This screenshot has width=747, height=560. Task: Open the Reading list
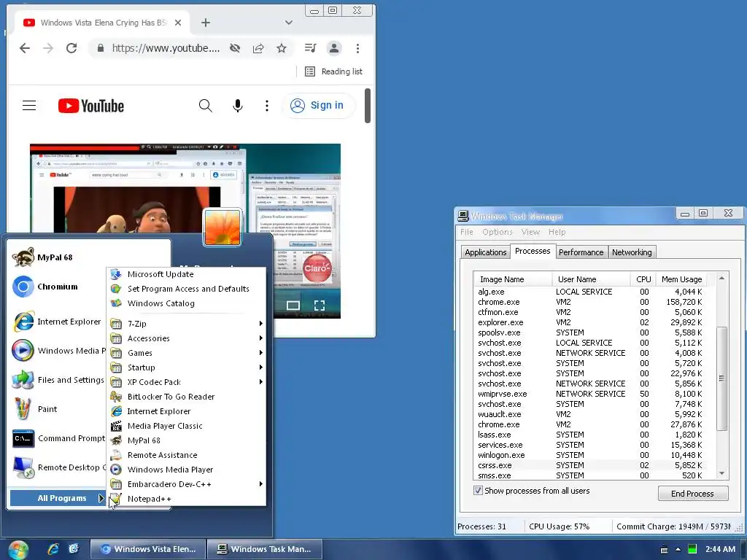coord(334,71)
